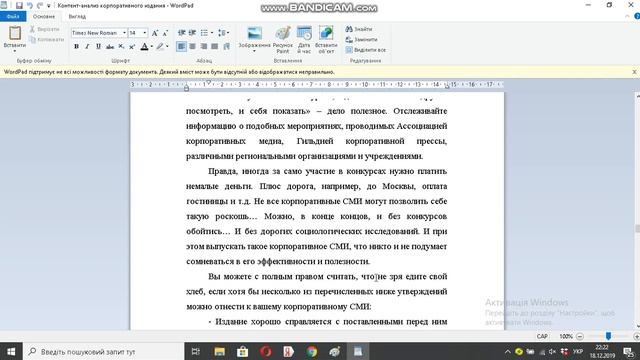The width and height of the screenshot is (640, 360).
Task: Apply the font color A button
Action: tap(144, 47)
